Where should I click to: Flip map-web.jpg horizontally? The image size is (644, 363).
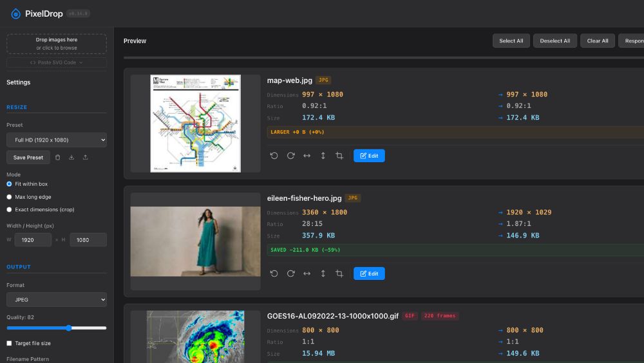click(x=307, y=156)
